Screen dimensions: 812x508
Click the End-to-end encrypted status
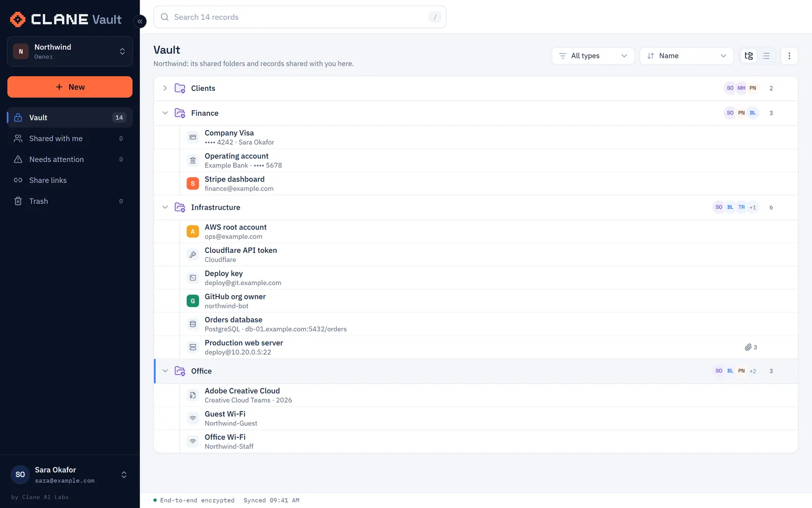pyautogui.click(x=194, y=500)
